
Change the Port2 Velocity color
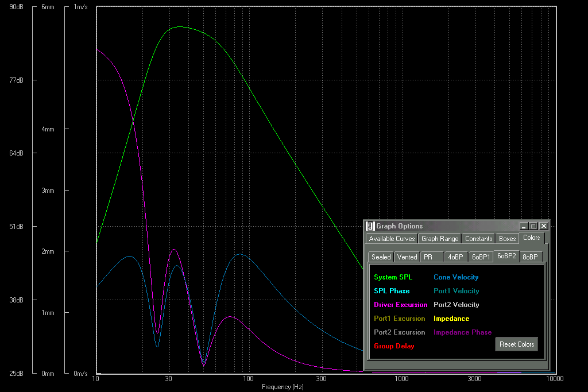457,305
